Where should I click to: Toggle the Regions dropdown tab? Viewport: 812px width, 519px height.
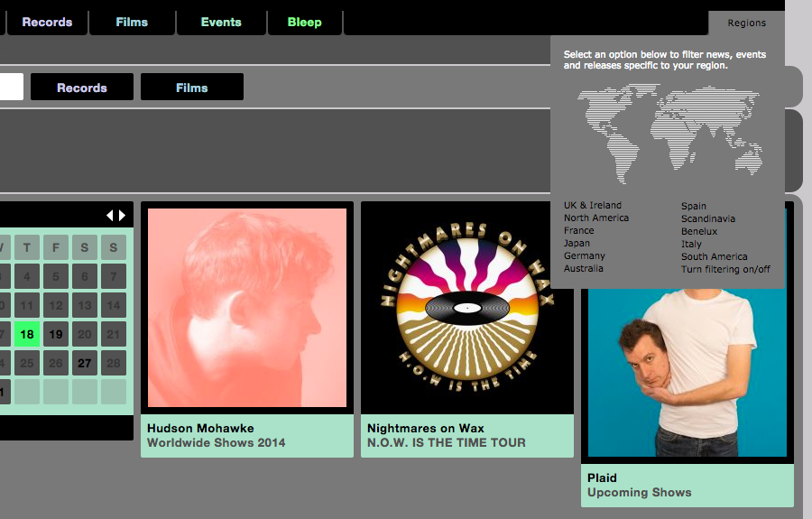pyautogui.click(x=746, y=23)
